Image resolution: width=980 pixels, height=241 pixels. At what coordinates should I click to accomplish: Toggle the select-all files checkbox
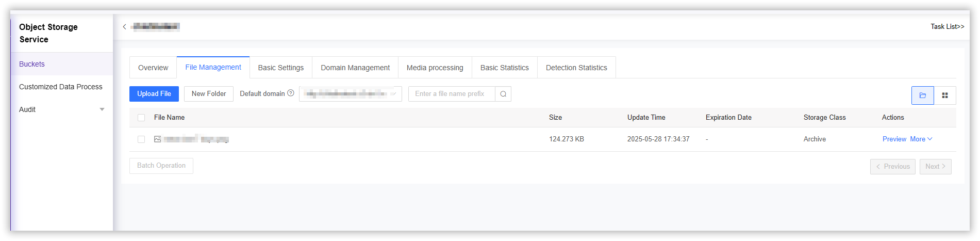point(141,118)
